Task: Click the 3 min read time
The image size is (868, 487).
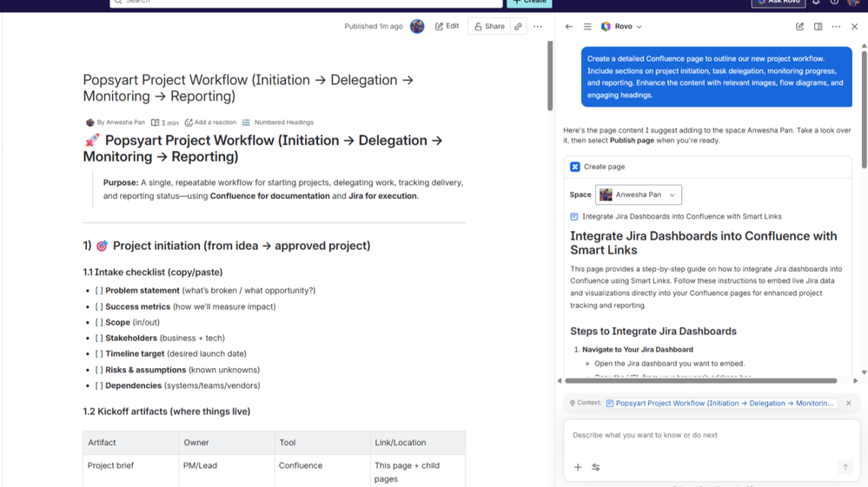Action: 165,122
